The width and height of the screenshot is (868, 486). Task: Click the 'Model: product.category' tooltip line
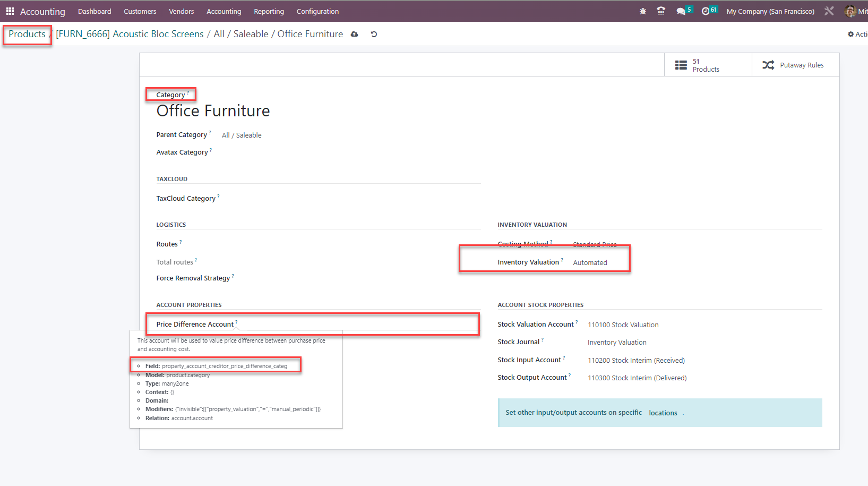(177, 375)
